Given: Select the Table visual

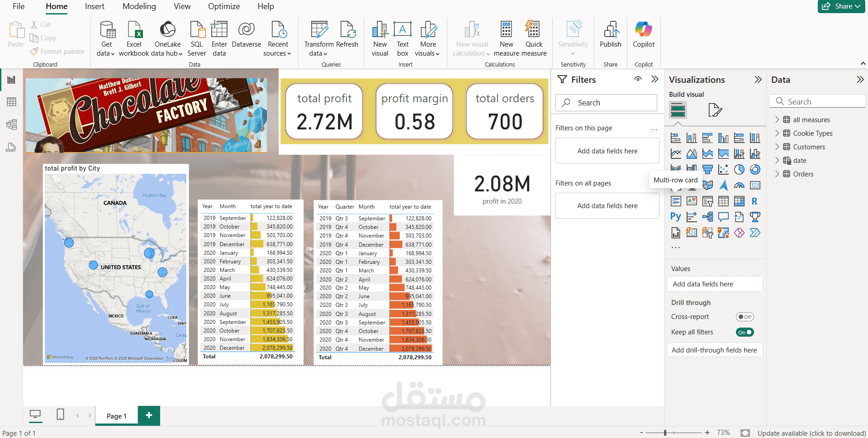Looking at the screenshot, I should click(x=723, y=201).
